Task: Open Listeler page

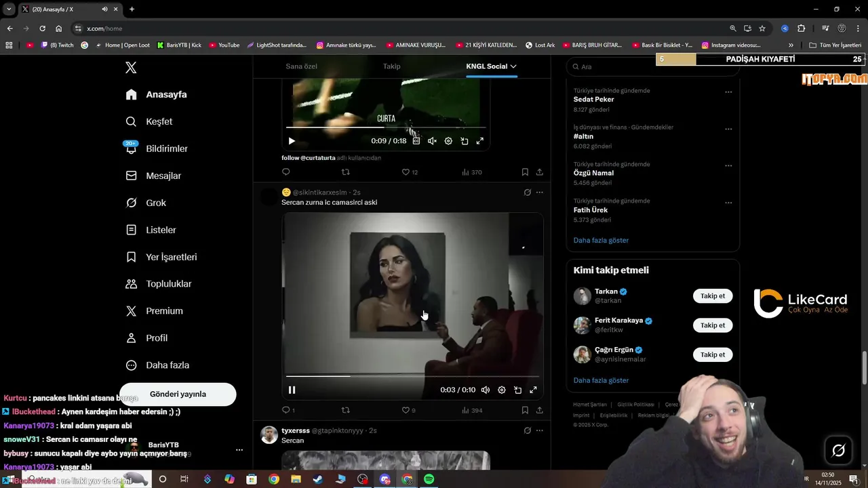Action: click(151, 230)
